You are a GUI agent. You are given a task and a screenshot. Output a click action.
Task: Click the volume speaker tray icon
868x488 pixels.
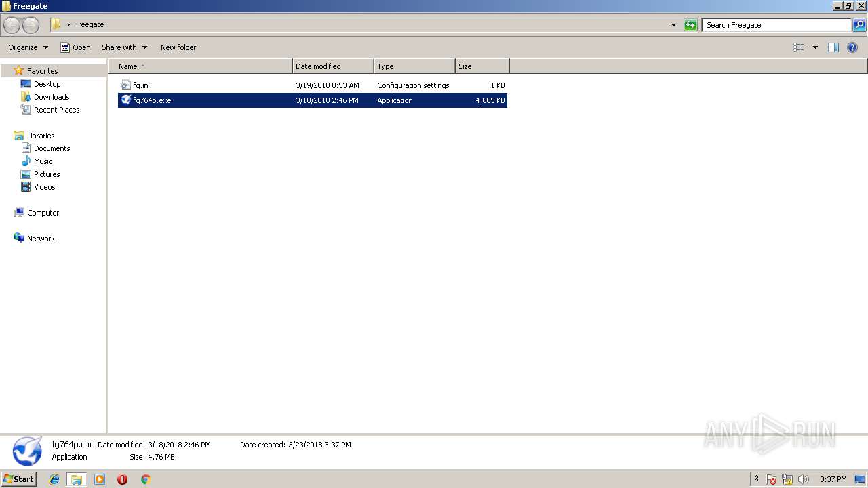[804, 479]
